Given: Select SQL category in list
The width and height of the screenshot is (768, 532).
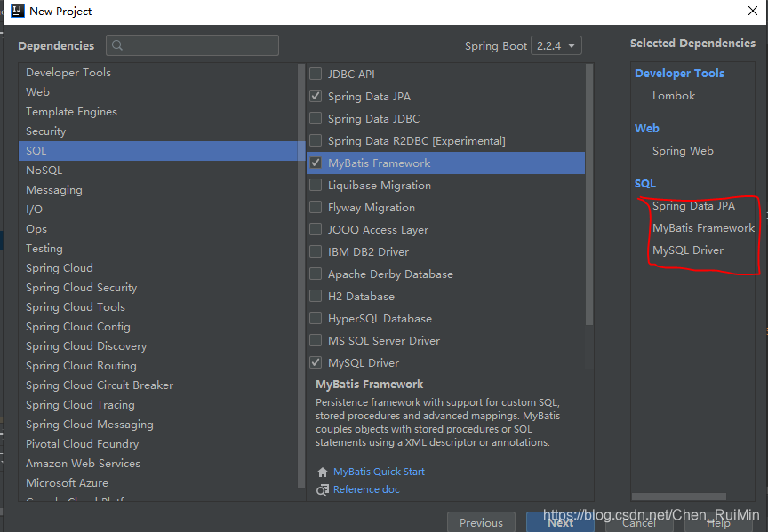Looking at the screenshot, I should [x=162, y=151].
